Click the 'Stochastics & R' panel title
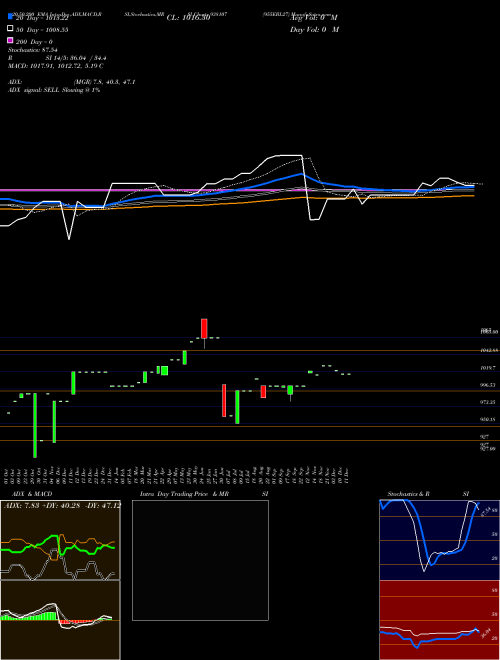The width and height of the screenshot is (500, 660). [x=409, y=494]
